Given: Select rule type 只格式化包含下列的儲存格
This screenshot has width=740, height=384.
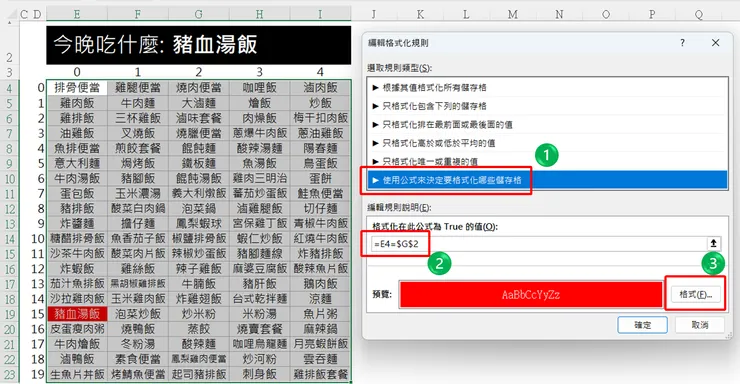Looking at the screenshot, I should tap(547, 106).
